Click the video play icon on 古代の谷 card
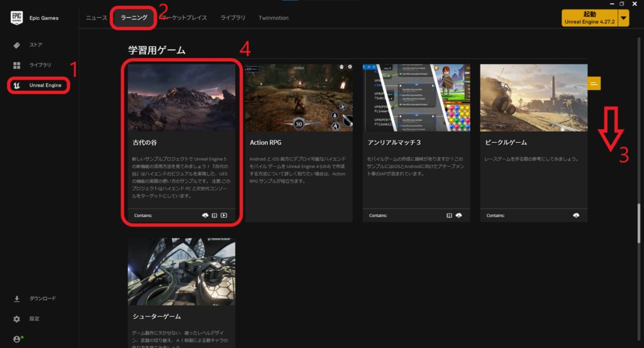This screenshot has height=348, width=644. point(224,215)
